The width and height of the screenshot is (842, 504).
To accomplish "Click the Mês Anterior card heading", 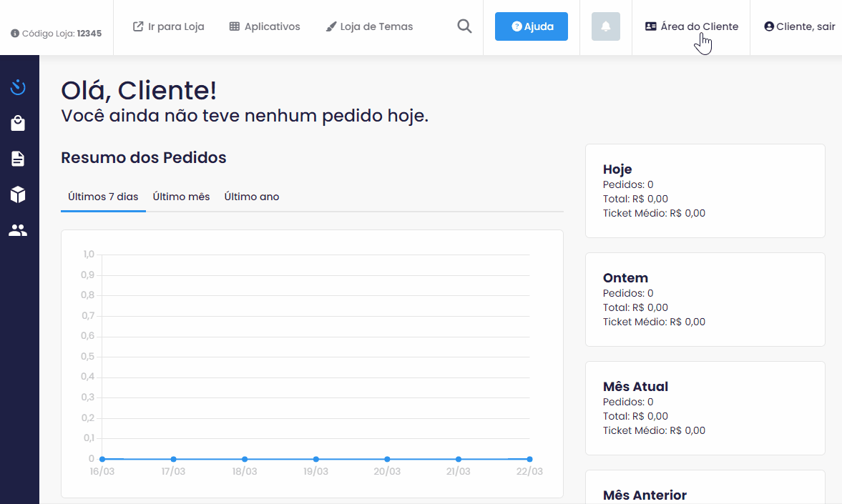I will (x=645, y=495).
